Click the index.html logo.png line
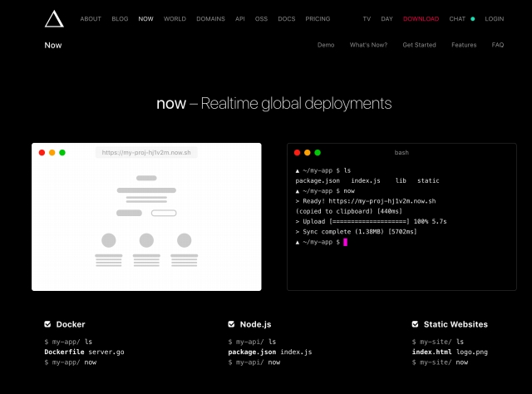Image resolution: width=532 pixels, height=394 pixels. [x=450, y=352]
